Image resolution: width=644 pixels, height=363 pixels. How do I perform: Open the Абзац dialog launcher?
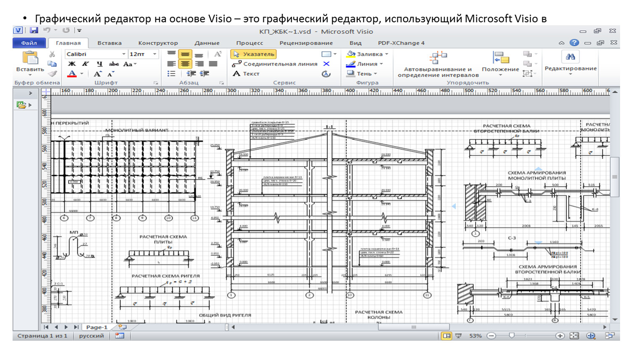pos(221,83)
